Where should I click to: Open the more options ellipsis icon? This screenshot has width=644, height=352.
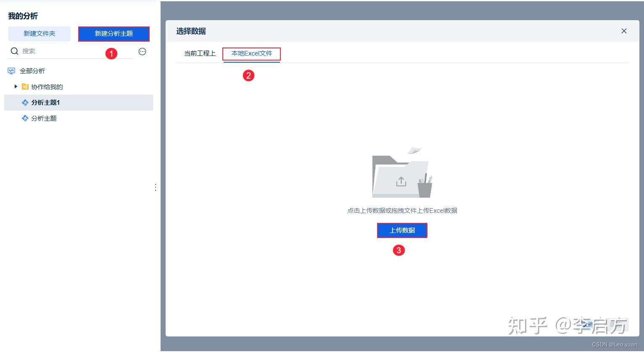[x=143, y=52]
